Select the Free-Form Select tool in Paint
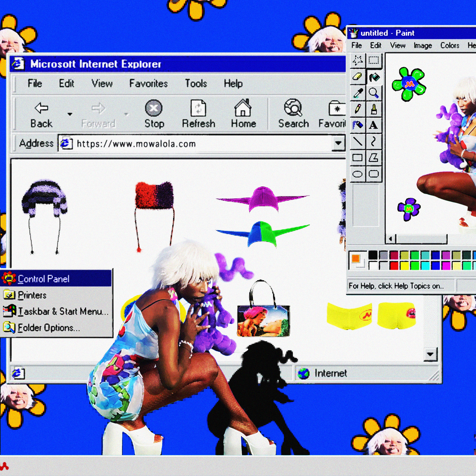The height and width of the screenshot is (476, 476). pos(358,60)
